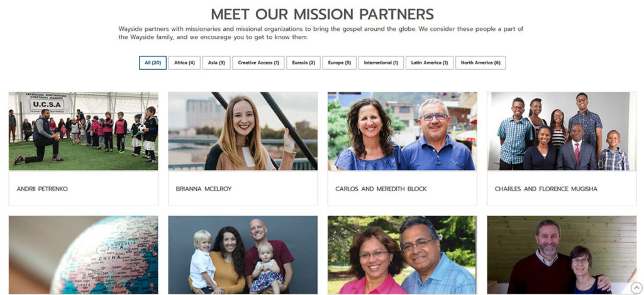The height and width of the screenshot is (295, 644).
Task: Open Carlos and Meredith Block profile link
Action: (x=381, y=189)
